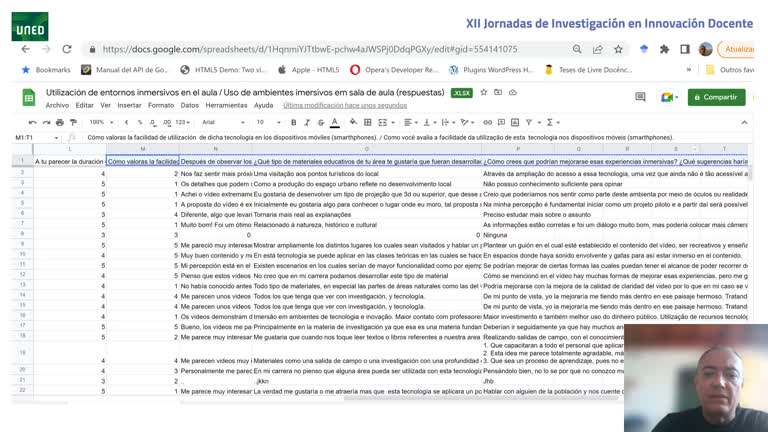The height and width of the screenshot is (432, 768).
Task: Open the cell borders tool
Action: (368, 122)
